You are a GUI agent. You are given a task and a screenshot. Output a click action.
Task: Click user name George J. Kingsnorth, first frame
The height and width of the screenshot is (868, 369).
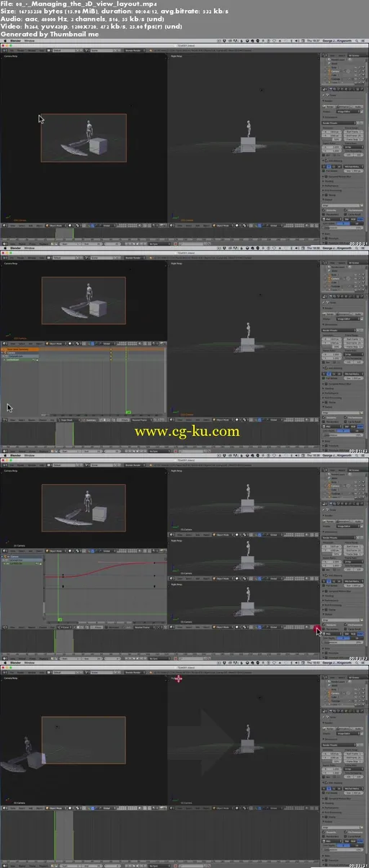point(337,41)
